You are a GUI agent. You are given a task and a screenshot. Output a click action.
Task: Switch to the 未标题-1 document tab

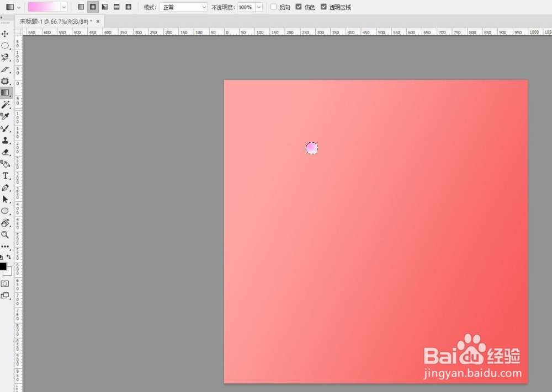56,22
